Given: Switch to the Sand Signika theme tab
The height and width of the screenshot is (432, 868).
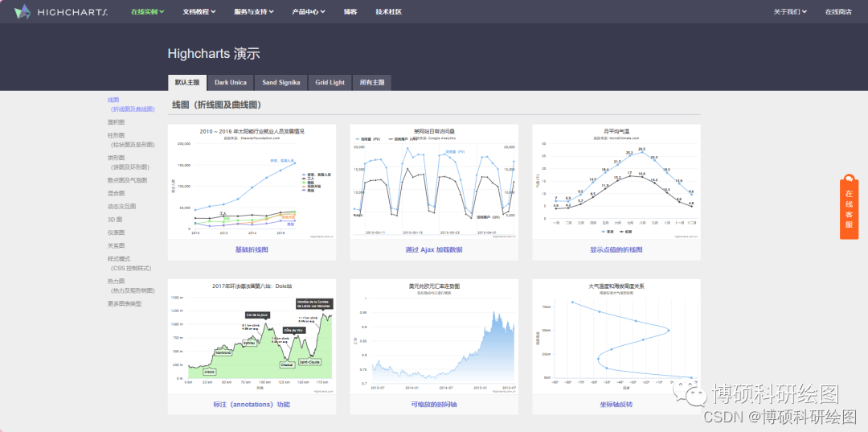Looking at the screenshot, I should 280,83.
